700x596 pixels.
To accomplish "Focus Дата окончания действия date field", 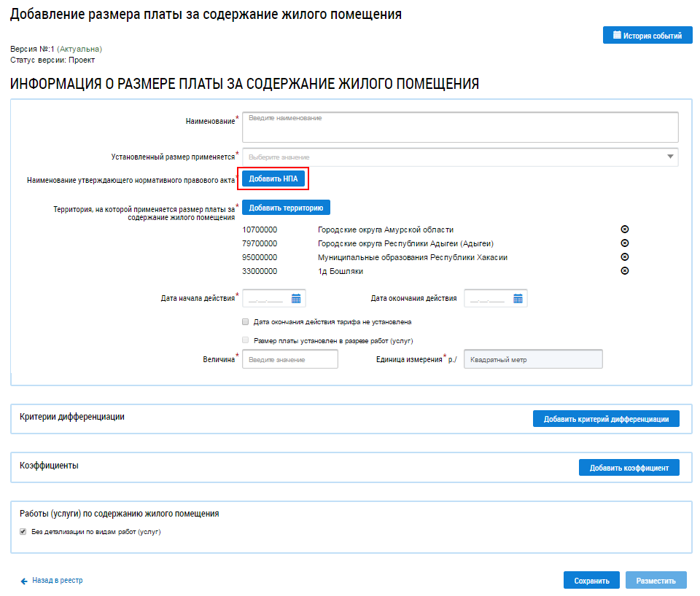I will (x=496, y=299).
